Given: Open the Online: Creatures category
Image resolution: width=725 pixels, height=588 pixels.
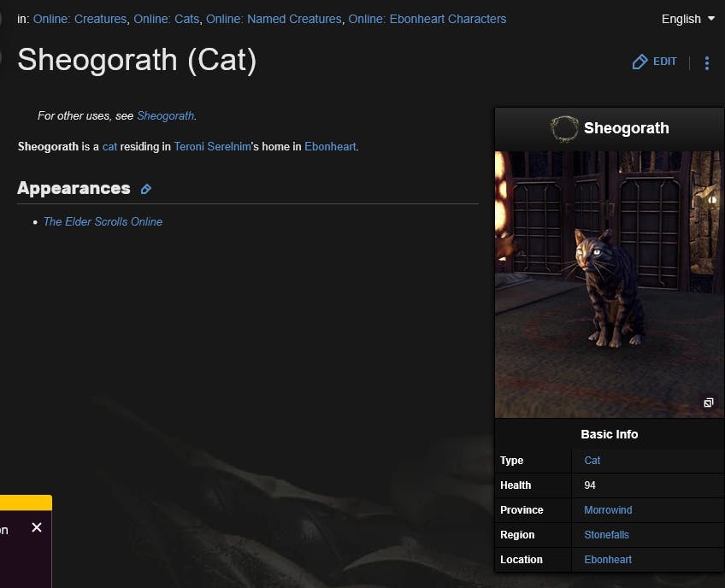Looking at the screenshot, I should click(80, 19).
